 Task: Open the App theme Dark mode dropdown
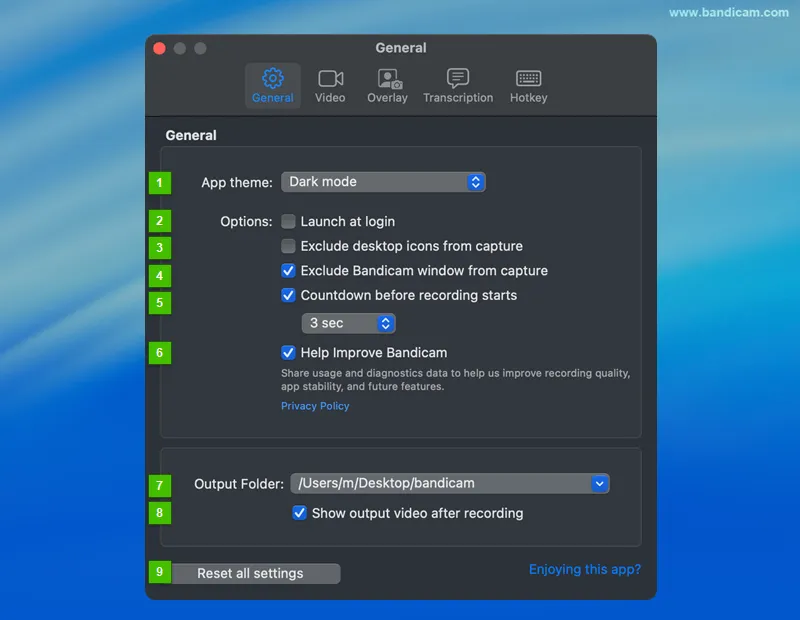point(383,182)
